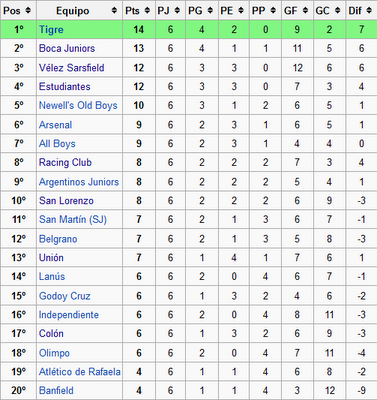The height and width of the screenshot is (400, 377).
Task: Sort by Equipo column sort icon
Action: [114, 11]
